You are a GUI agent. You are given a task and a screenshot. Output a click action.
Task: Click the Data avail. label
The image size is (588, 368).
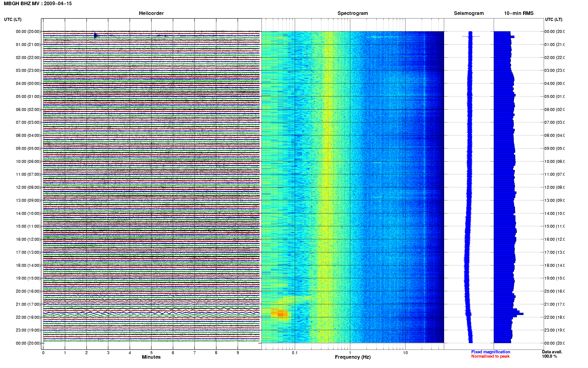click(552, 352)
